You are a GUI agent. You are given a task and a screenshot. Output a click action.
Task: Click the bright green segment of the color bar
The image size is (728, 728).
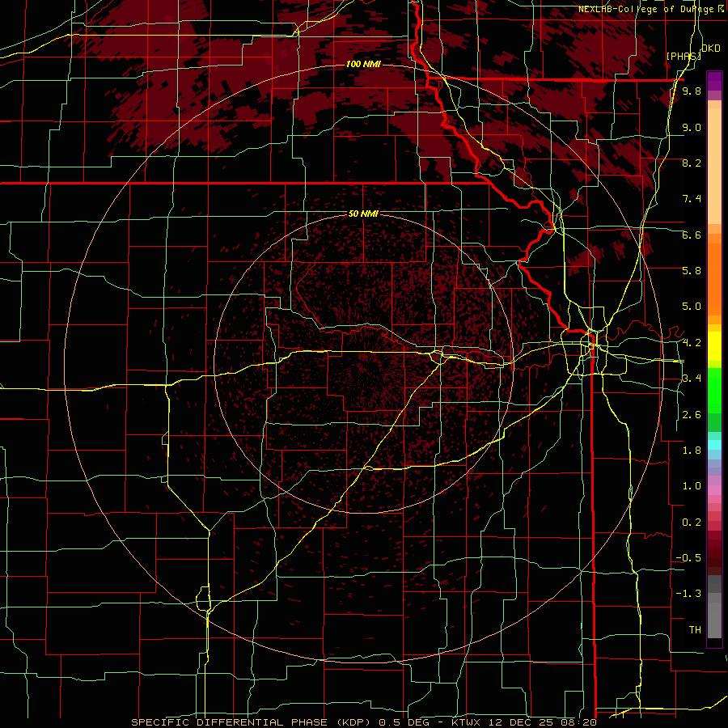click(714, 390)
